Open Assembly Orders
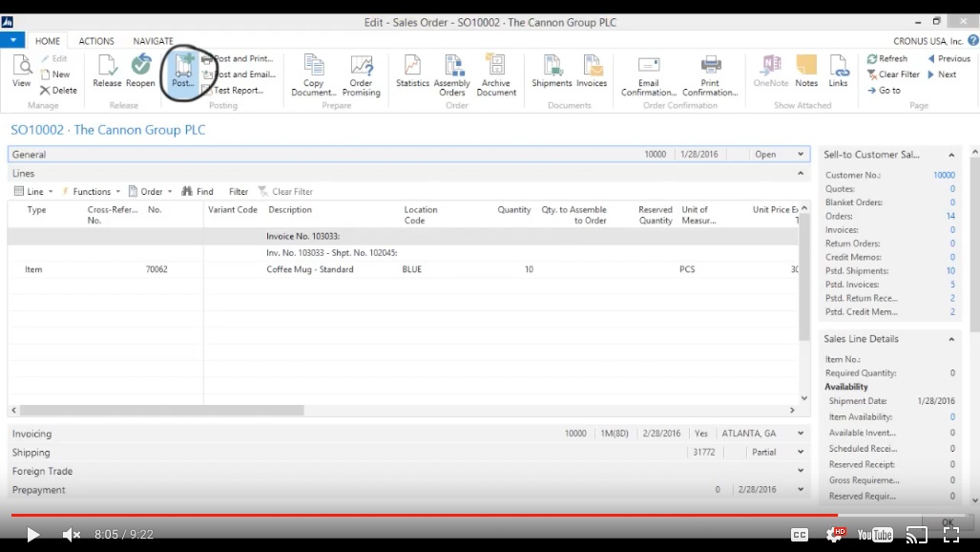980x552 pixels. [x=452, y=75]
